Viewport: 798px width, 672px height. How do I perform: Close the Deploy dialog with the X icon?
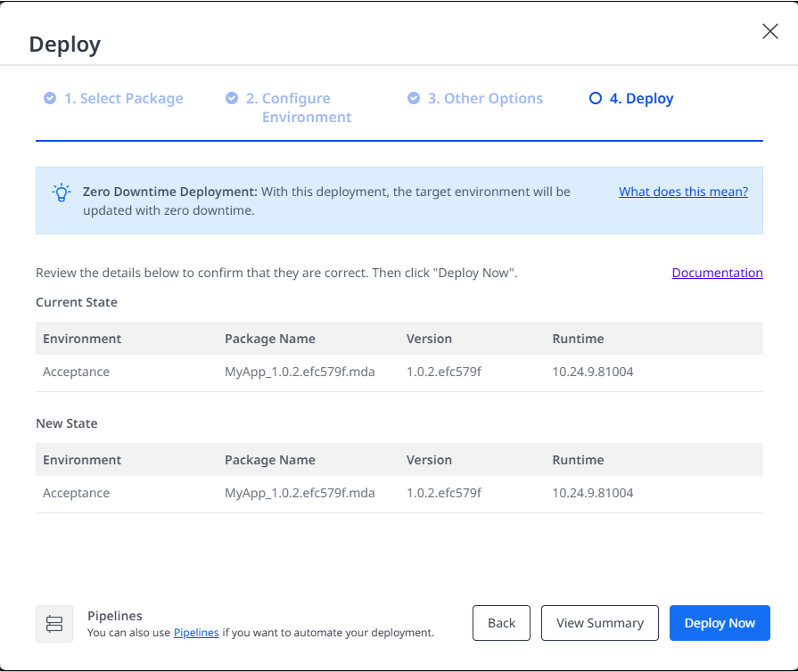tap(770, 31)
